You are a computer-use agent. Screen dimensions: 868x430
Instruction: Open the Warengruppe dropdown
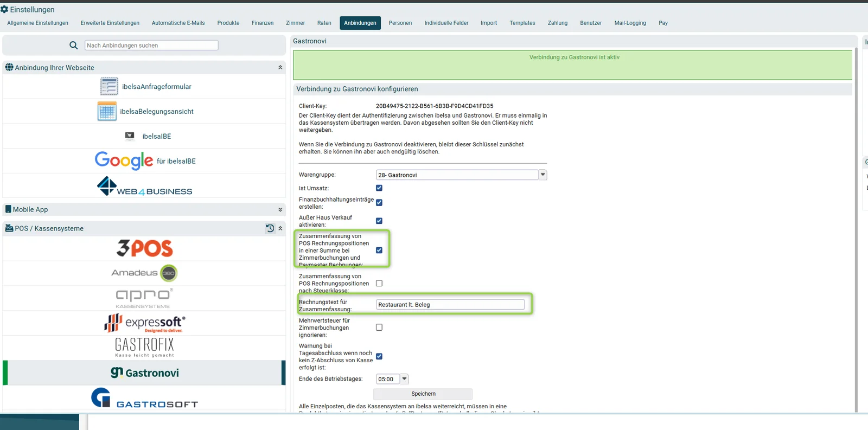tap(461, 175)
